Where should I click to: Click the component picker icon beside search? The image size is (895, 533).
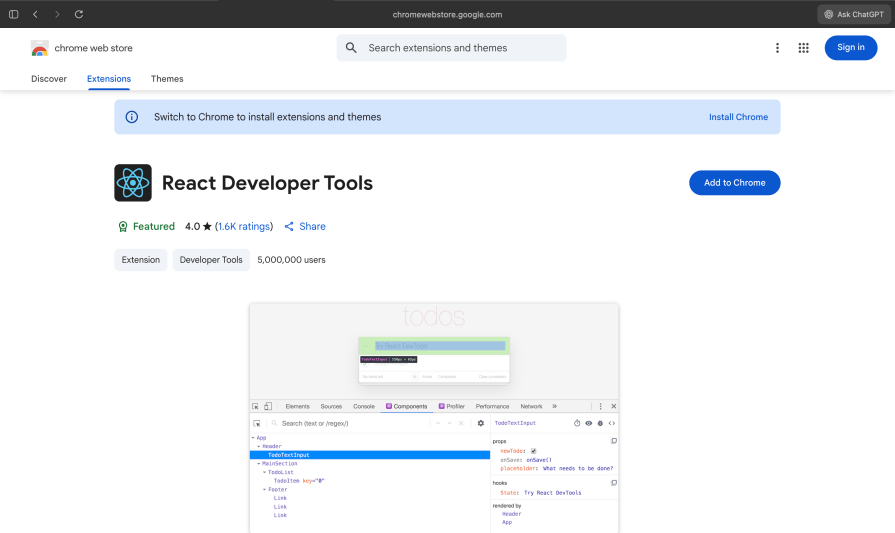click(x=257, y=423)
